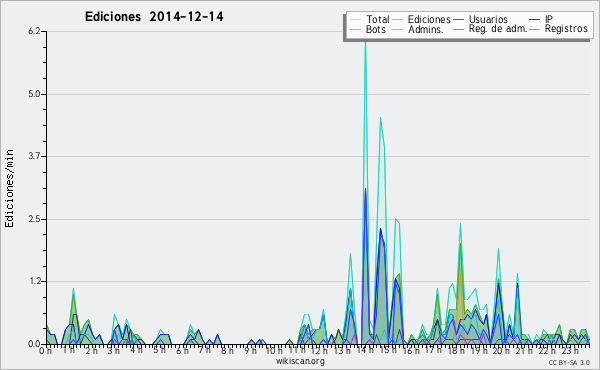
Task: Select the "Ediciones" legend label
Action: pos(429,20)
